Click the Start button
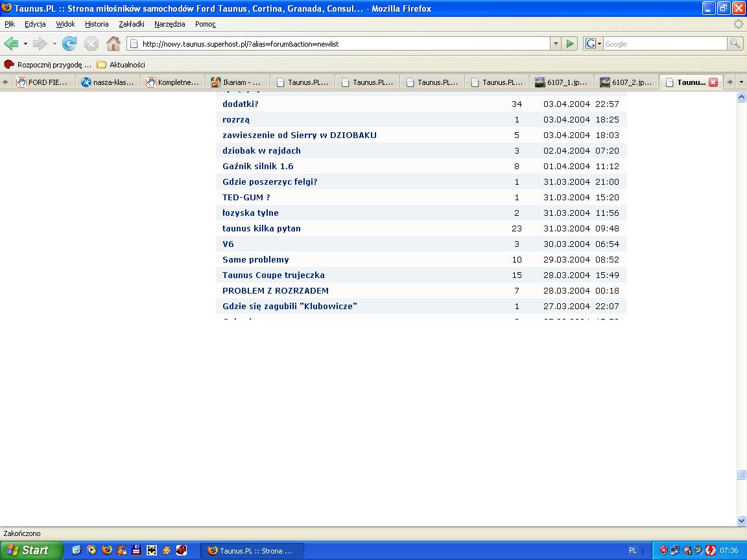 click(x=30, y=550)
